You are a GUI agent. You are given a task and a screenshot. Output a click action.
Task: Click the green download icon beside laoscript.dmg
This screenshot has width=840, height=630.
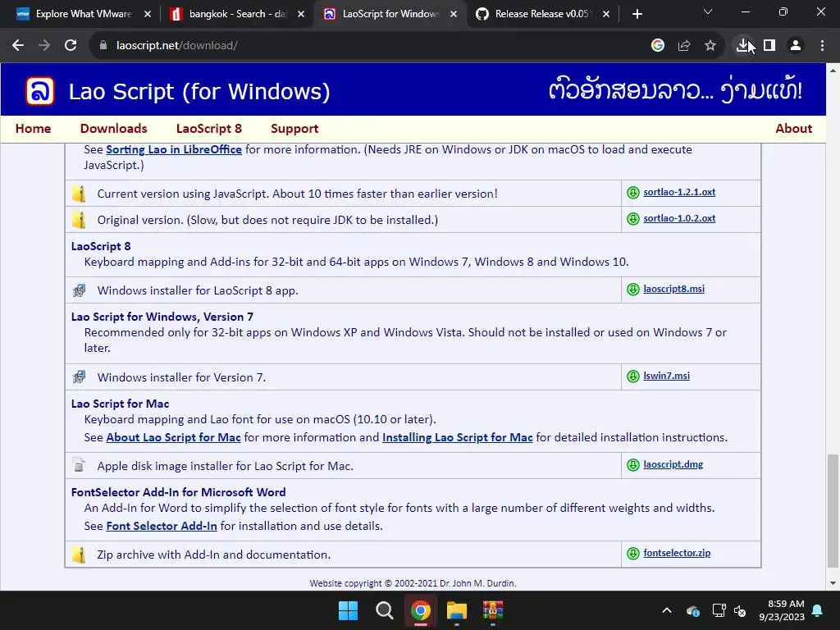click(x=633, y=464)
